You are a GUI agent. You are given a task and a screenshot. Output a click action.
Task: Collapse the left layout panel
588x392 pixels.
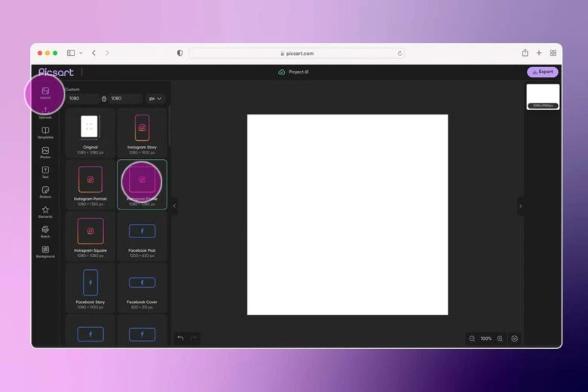click(x=175, y=206)
